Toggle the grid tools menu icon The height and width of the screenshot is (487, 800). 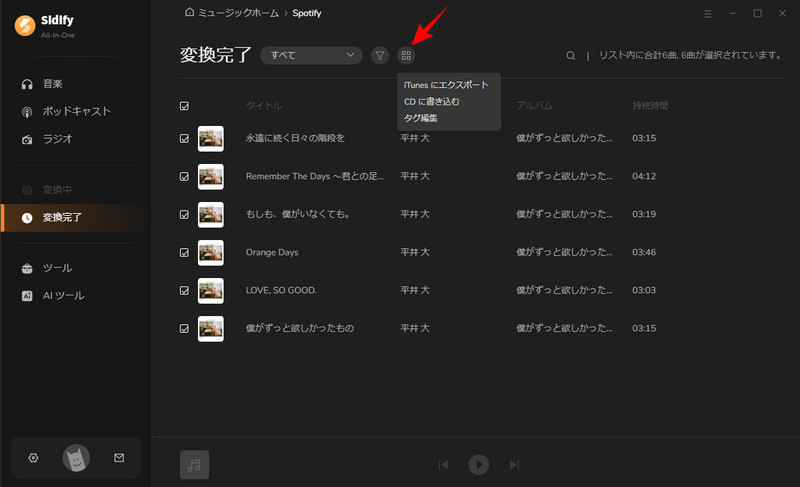point(406,56)
